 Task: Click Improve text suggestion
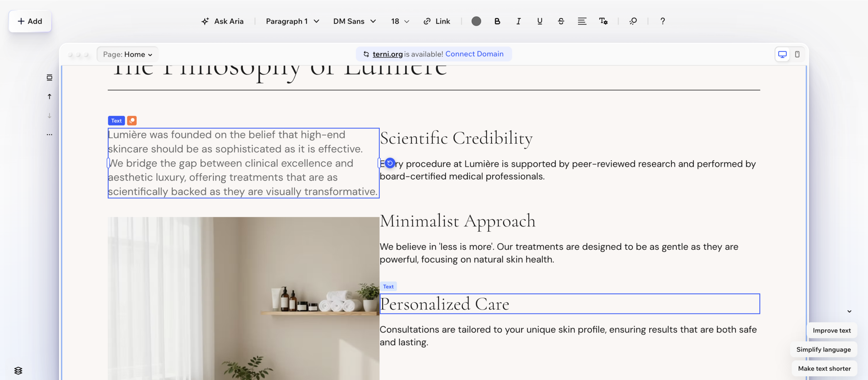pos(832,331)
